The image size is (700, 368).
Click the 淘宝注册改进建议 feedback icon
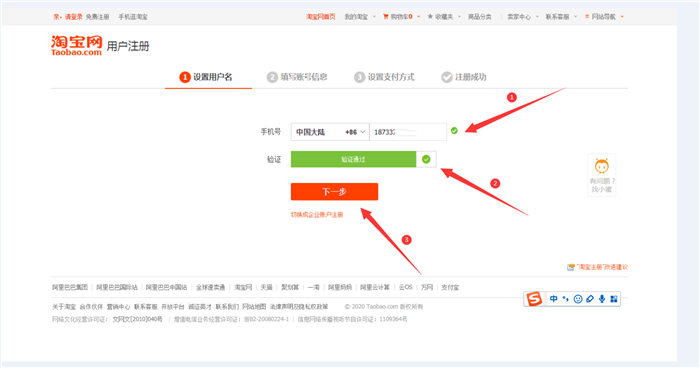tap(571, 267)
